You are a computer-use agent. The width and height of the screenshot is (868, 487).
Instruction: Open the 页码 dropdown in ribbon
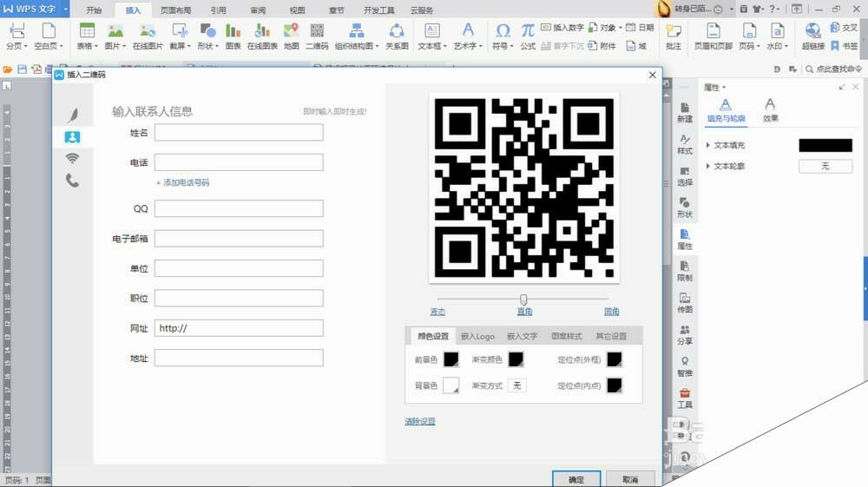tap(749, 36)
